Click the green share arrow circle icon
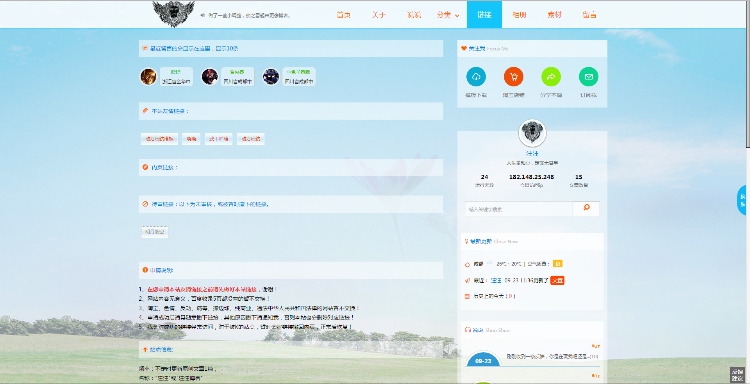Viewport: 750px width, 384px height. 551,77
